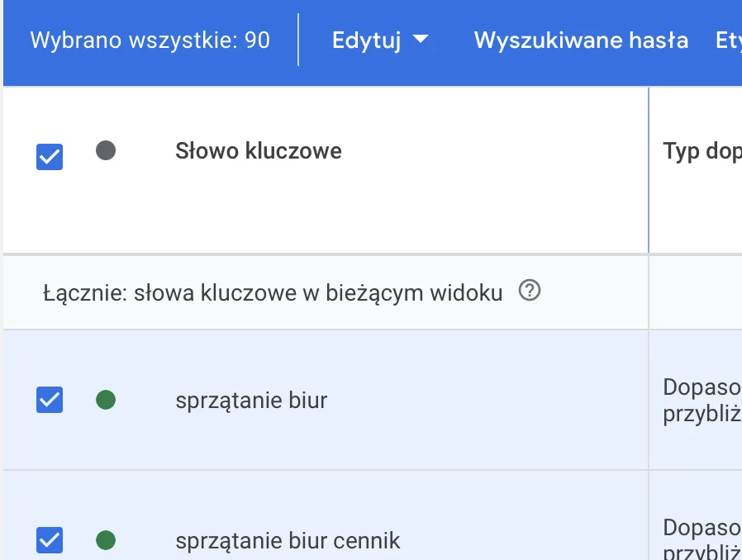Viewport: 742px width, 560px height.
Task: Click the 'sprzątanie biur' keyword text
Action: (x=251, y=401)
